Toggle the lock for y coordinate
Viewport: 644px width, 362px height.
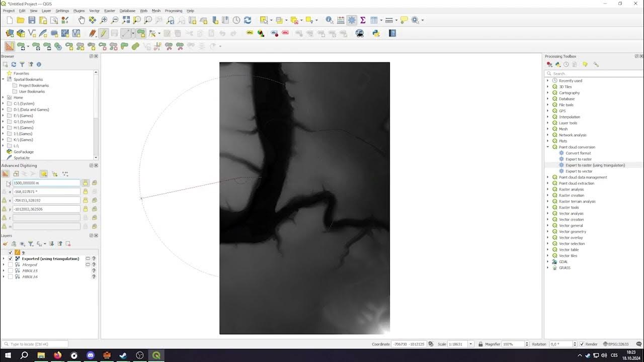click(86, 209)
